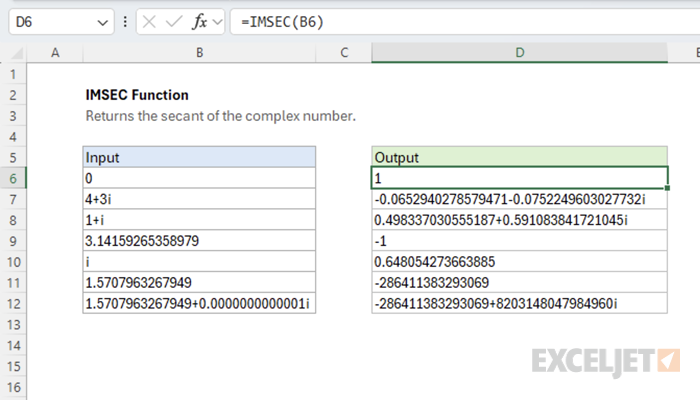Expand the dropdown arrow next to fx
The image size is (700, 400).
pos(217,22)
